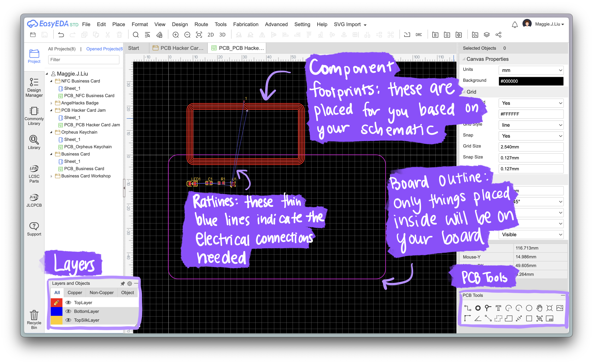Open the LCSC Parts sidebar icon
The width and height of the screenshot is (593, 364).
pos(34,174)
